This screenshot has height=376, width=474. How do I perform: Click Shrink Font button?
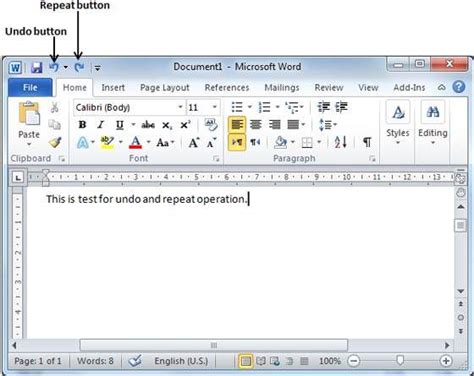click(211, 143)
